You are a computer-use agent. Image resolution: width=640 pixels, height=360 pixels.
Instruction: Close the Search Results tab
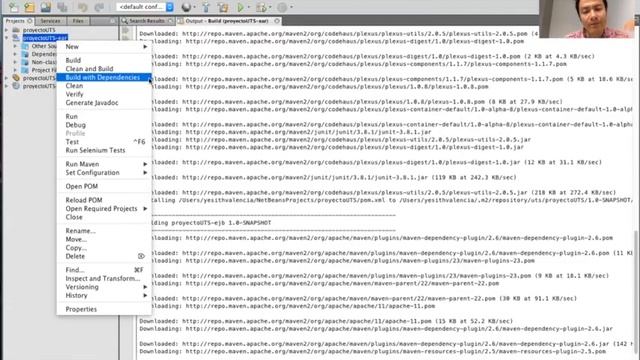171,21
